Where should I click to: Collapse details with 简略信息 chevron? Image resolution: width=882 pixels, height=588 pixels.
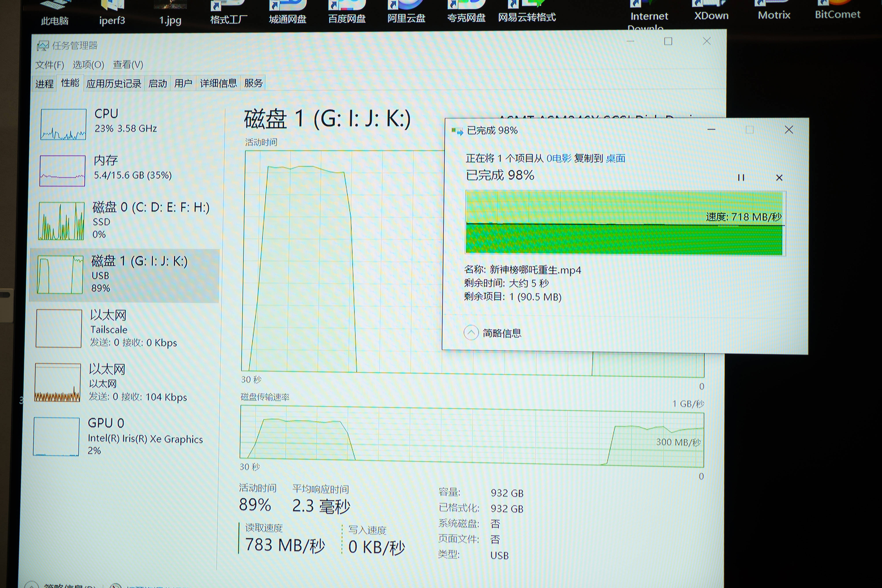pyautogui.click(x=471, y=332)
